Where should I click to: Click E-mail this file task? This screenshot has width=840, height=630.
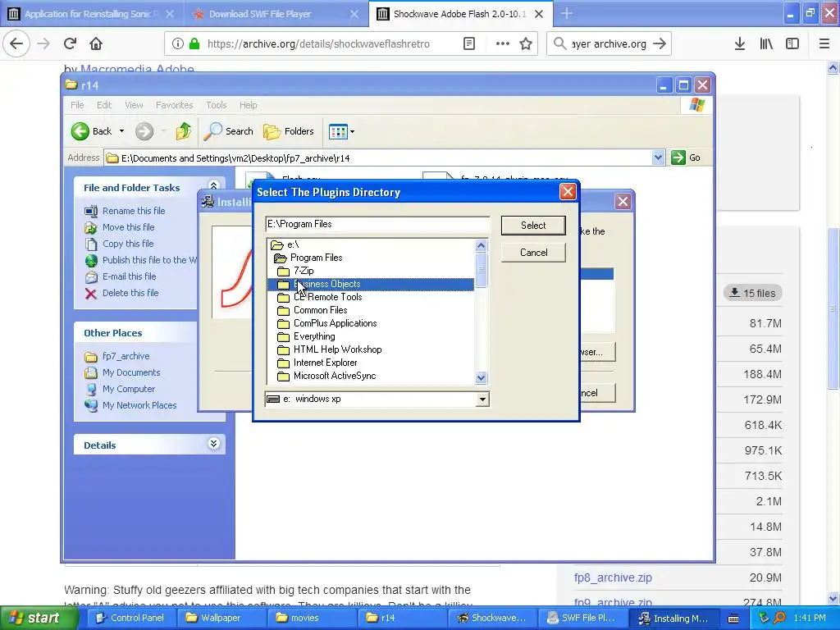[x=129, y=277]
